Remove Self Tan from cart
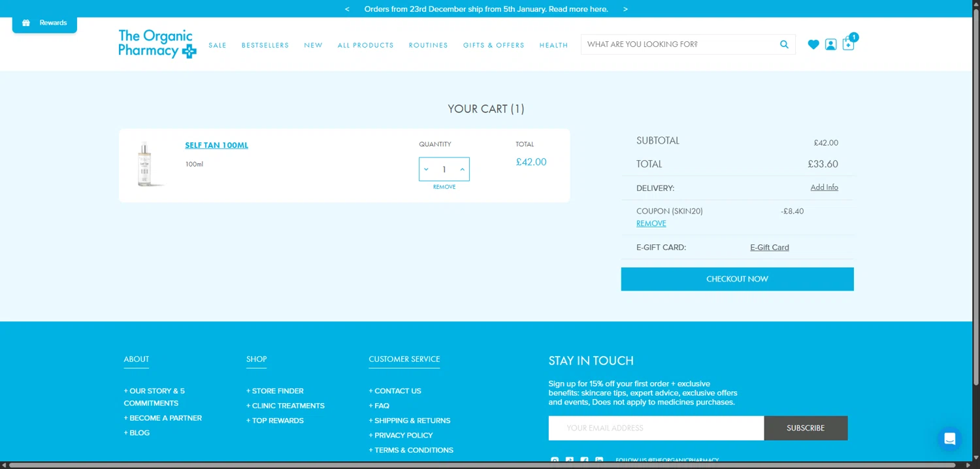The width and height of the screenshot is (980, 469). point(444,187)
